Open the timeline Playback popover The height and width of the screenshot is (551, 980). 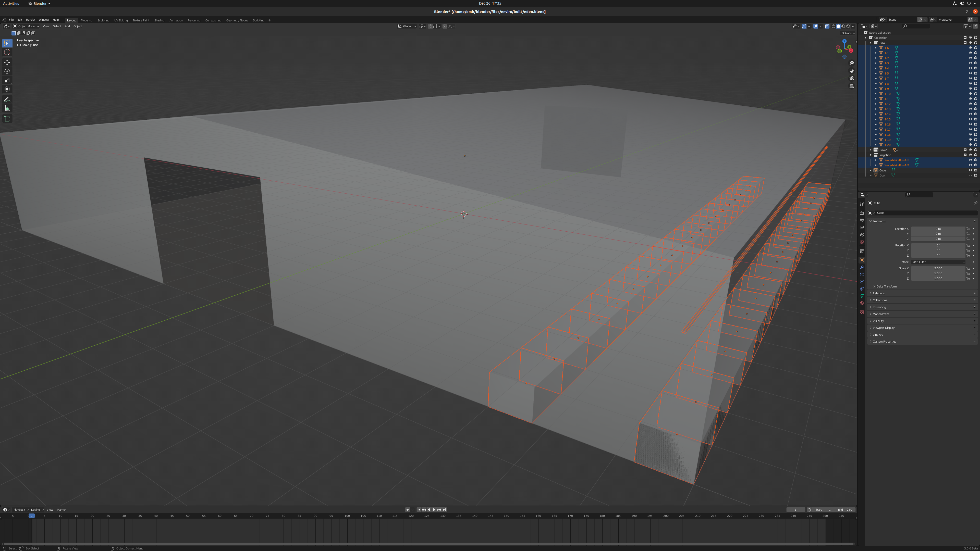(x=20, y=510)
